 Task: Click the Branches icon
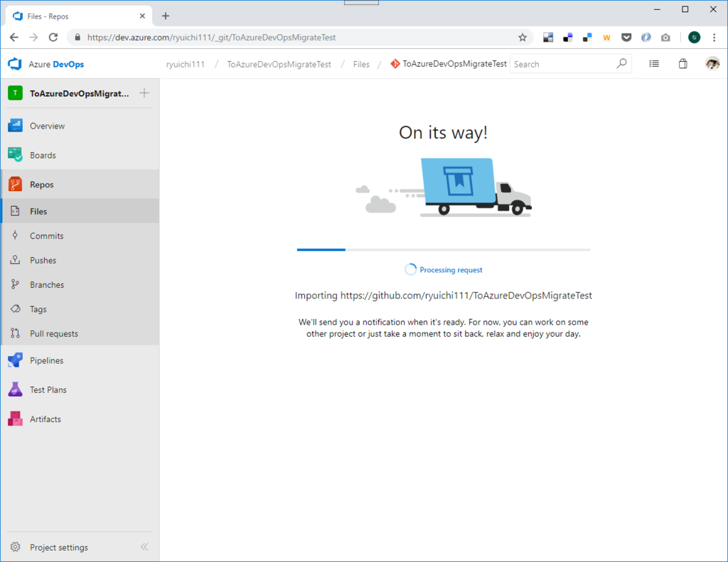click(15, 284)
